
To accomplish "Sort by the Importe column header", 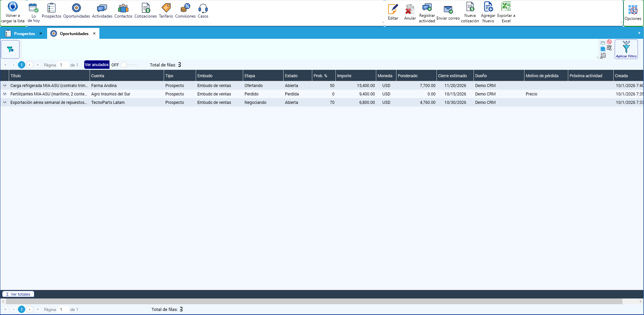I will (355, 76).
